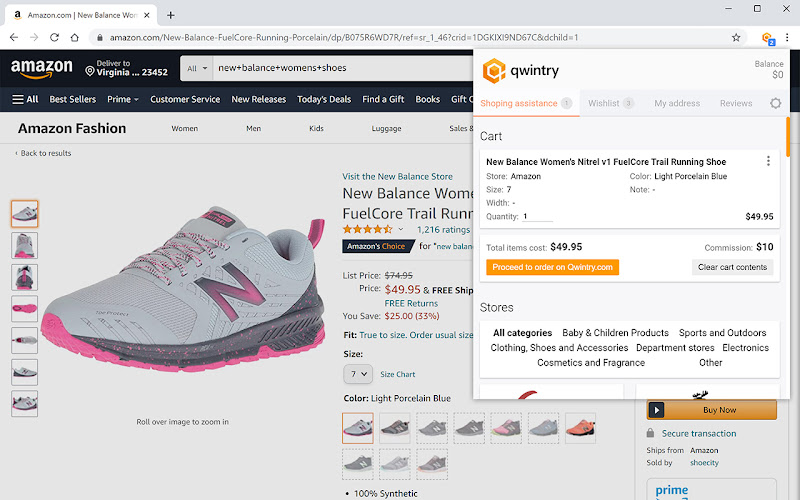Reload the page with the refresh icon
The width and height of the screenshot is (800, 500).
tap(54, 37)
